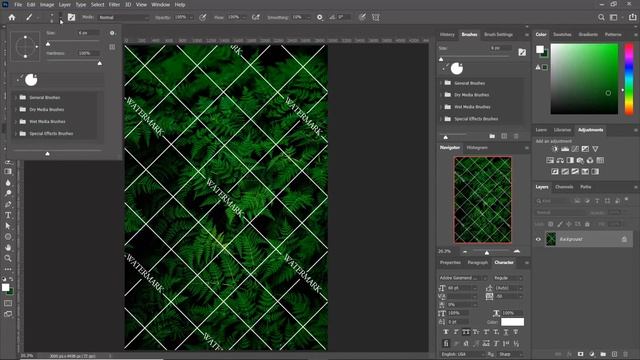Add Vibrance adjustment triangle icon

point(596,149)
